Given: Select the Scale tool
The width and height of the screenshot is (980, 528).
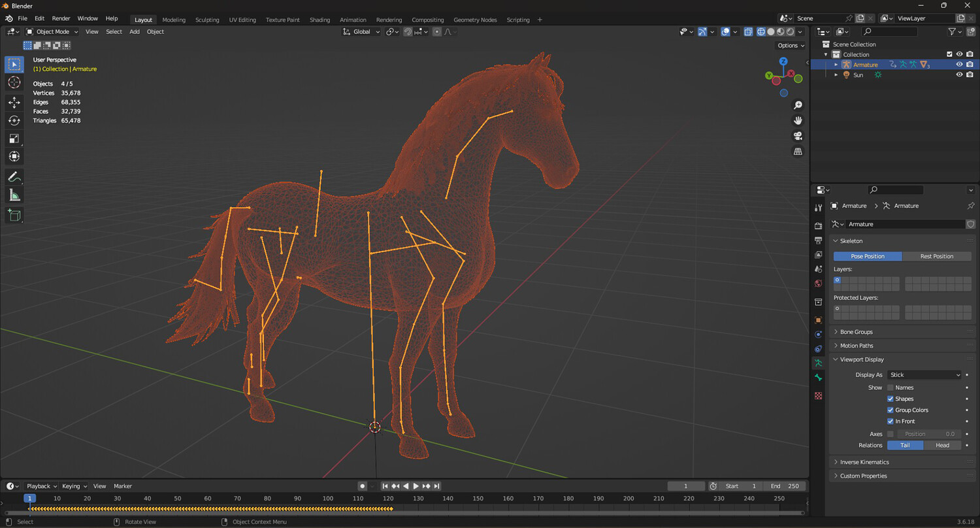Looking at the screenshot, I should click(x=14, y=139).
